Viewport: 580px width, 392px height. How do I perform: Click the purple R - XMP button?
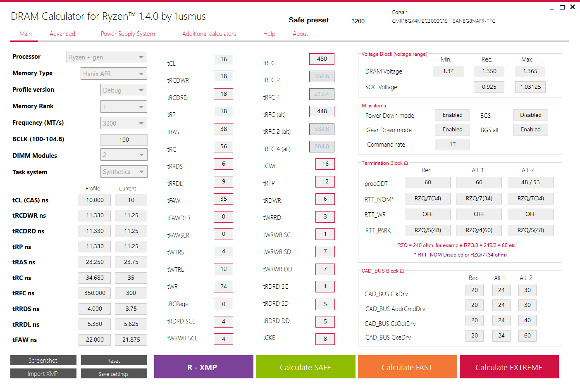coord(204,367)
